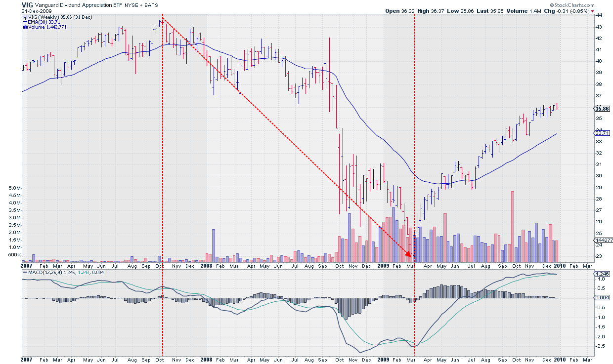Click the 30 price axis label
This screenshot has height=364, width=613.
pyautogui.click(x=599, y=176)
